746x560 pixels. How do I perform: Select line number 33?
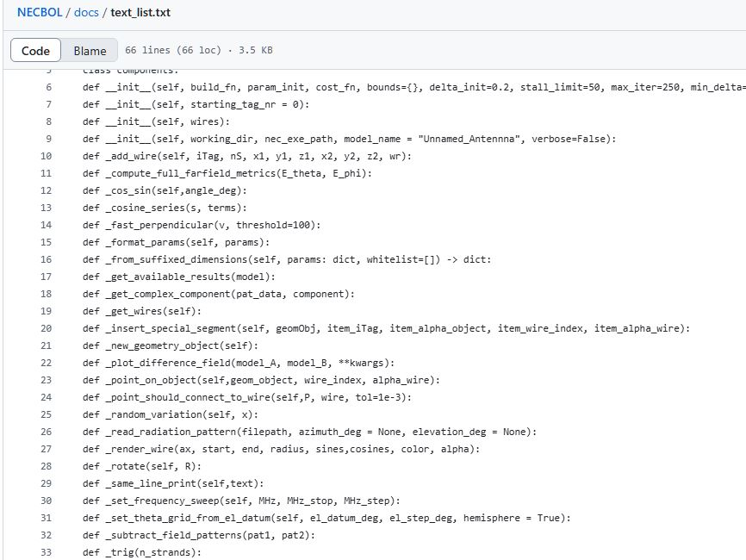point(47,552)
